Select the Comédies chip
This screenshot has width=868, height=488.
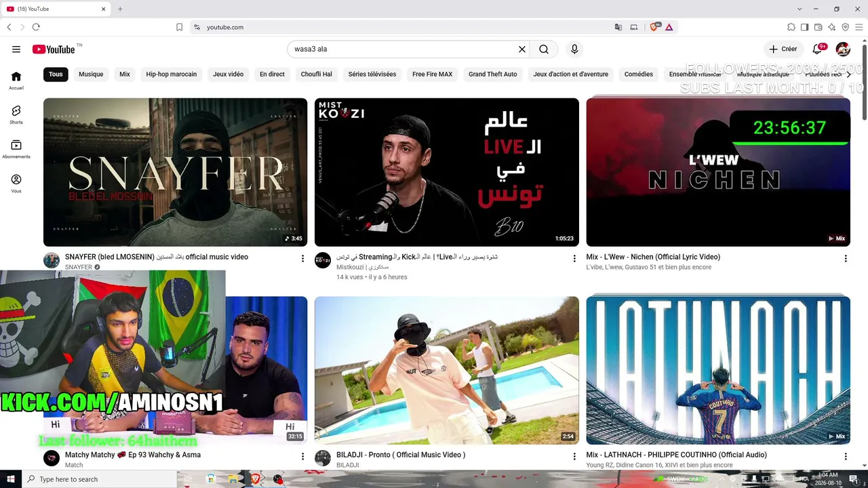click(639, 75)
